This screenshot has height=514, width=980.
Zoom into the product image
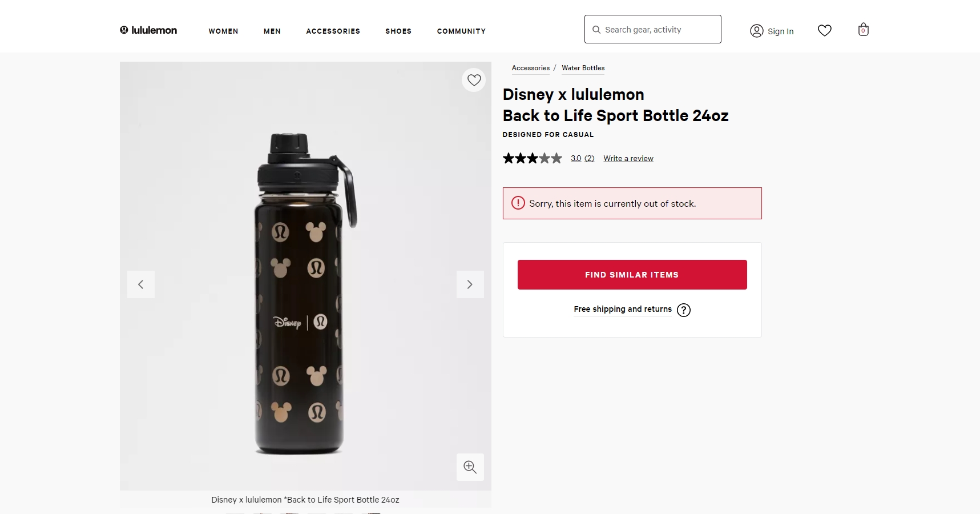click(x=470, y=467)
